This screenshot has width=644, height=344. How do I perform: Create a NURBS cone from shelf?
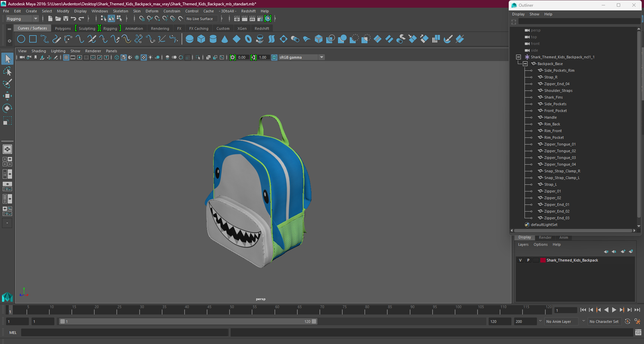tap(225, 39)
